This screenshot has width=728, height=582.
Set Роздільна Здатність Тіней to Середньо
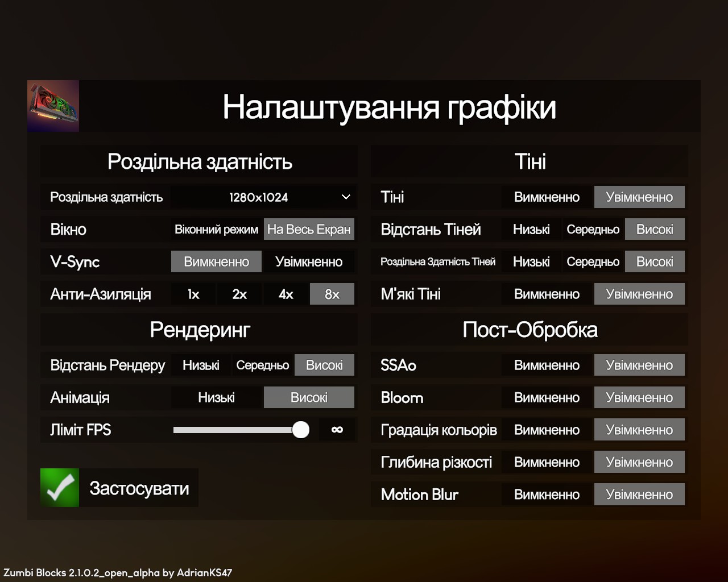pyautogui.click(x=593, y=262)
